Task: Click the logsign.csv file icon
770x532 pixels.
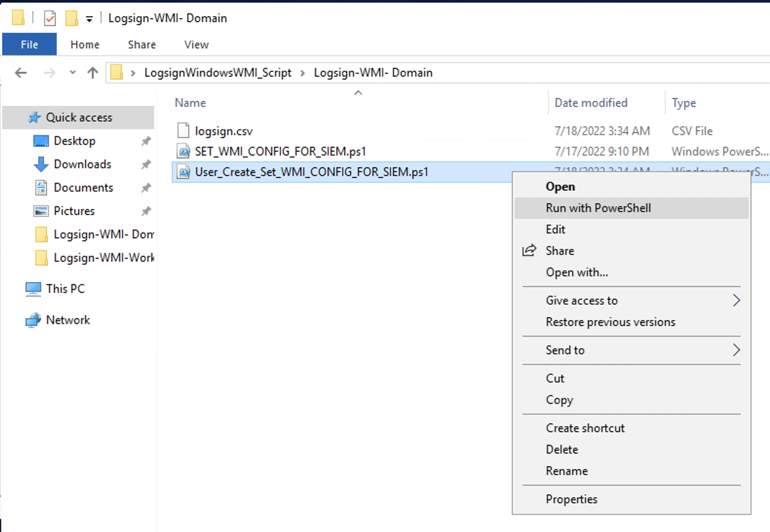Action: coord(183,131)
